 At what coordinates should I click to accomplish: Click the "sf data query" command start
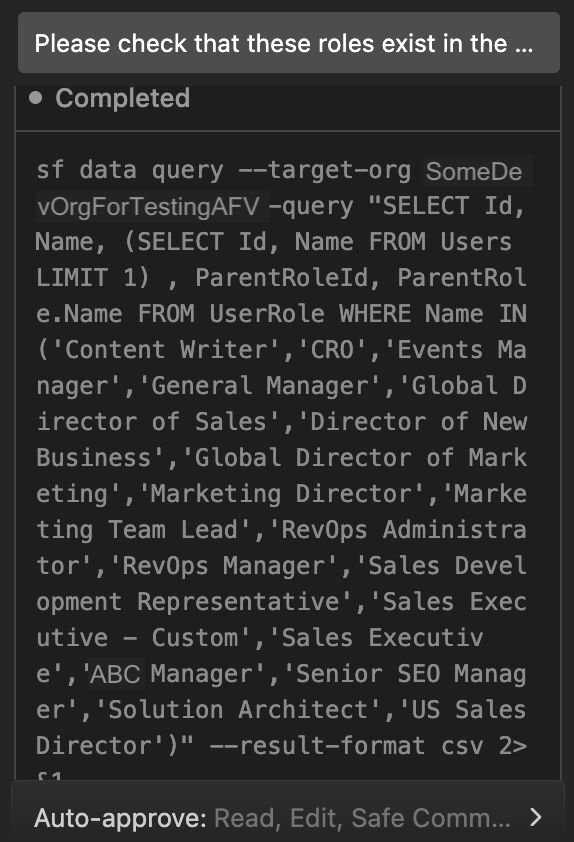[x=129, y=170]
